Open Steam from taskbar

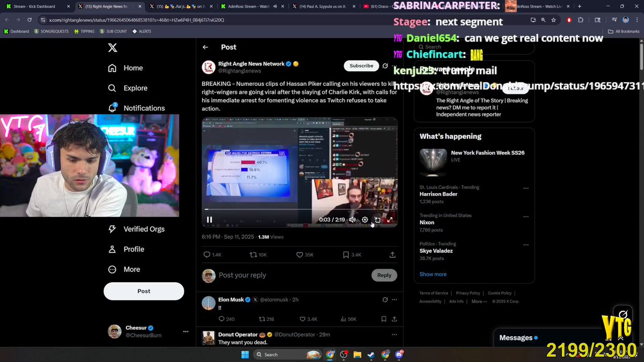tap(371, 354)
